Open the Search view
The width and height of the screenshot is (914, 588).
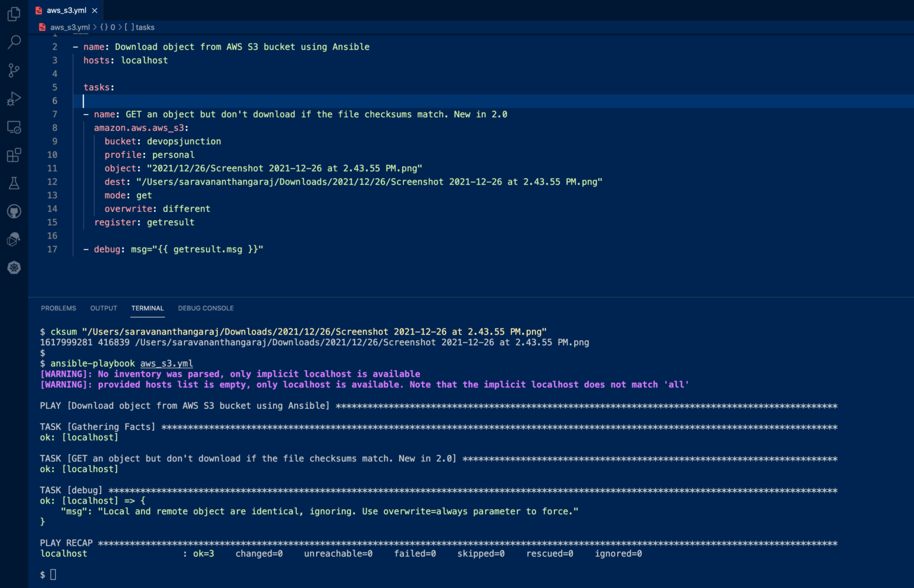coord(13,42)
